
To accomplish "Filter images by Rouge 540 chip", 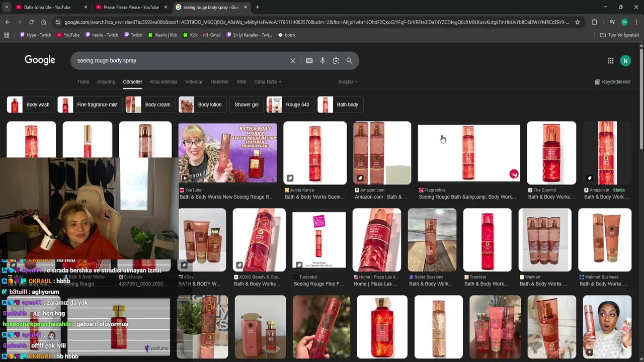I will tap(291, 105).
